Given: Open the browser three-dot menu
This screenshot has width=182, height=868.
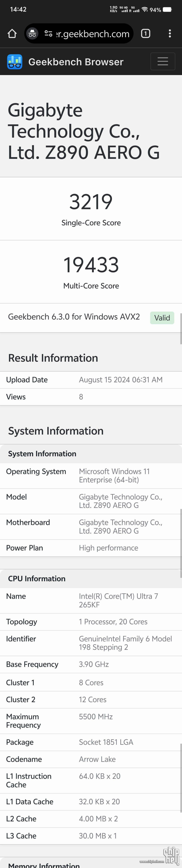Looking at the screenshot, I should coord(170,34).
